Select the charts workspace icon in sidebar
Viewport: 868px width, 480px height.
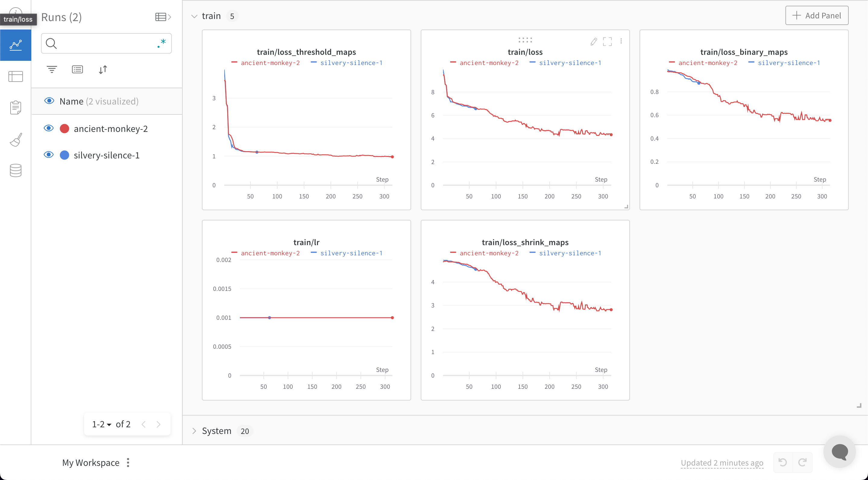[15, 45]
